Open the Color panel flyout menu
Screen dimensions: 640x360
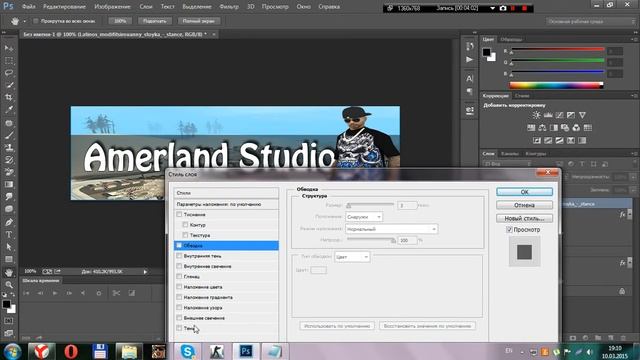coord(635,40)
